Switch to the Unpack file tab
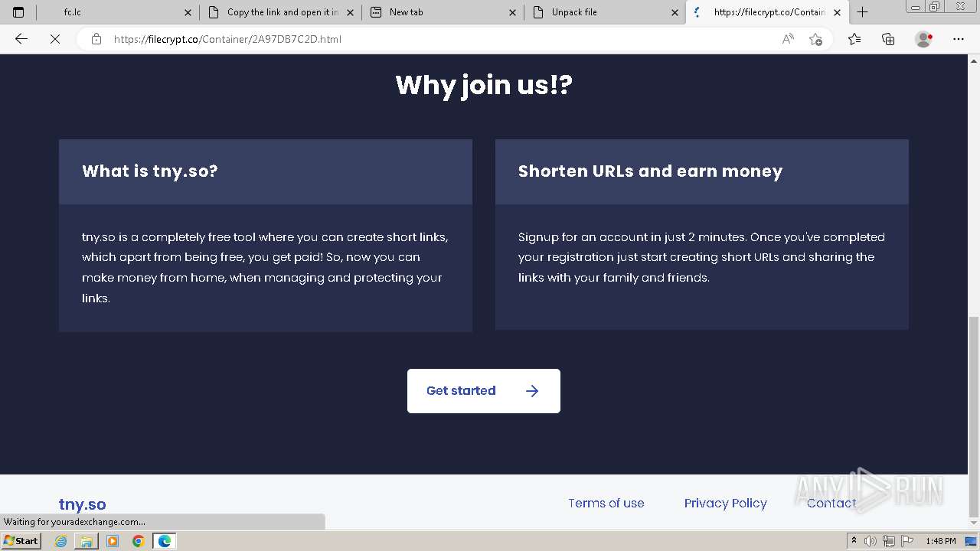980x551 pixels. tap(605, 12)
